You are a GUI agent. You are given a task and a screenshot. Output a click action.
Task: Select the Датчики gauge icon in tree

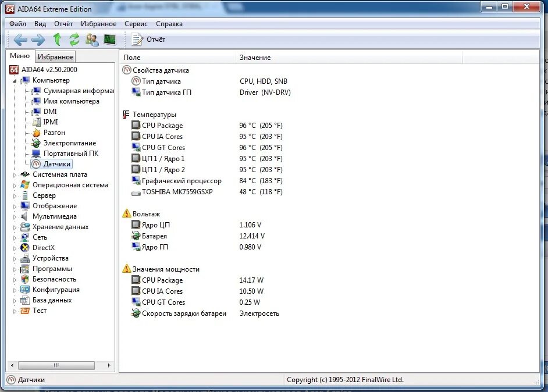coord(36,164)
